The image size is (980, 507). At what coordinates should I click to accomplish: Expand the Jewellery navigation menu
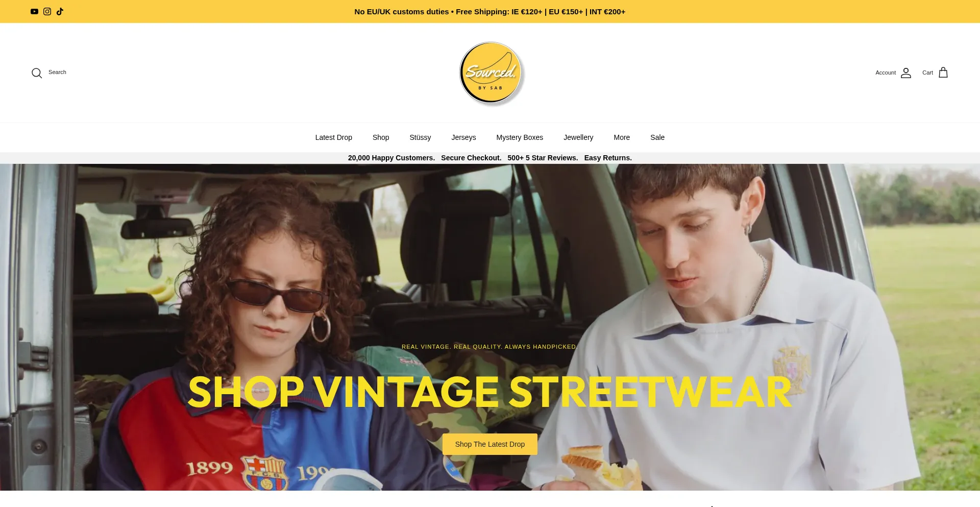coord(578,137)
